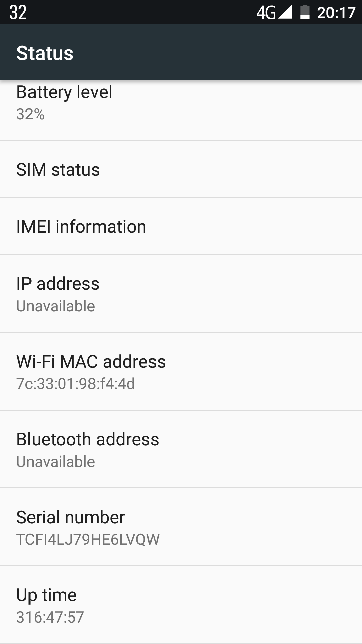Tap the battery icon in status bar

[x=305, y=12]
